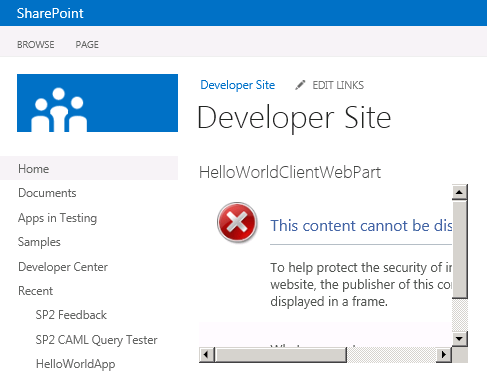Click the Developer Site page title
487x377 pixels.
click(x=294, y=117)
